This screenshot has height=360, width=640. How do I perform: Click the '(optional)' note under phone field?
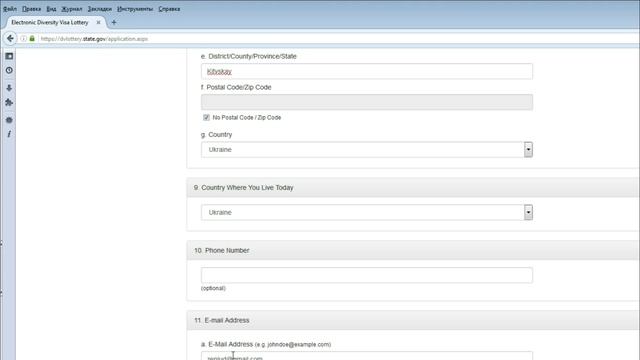pos(213,288)
